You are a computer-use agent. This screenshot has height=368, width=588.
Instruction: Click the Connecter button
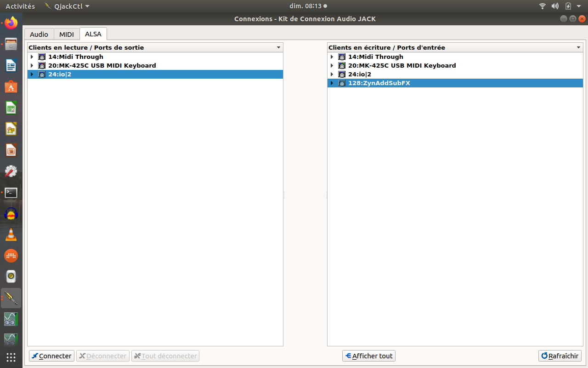click(x=51, y=356)
